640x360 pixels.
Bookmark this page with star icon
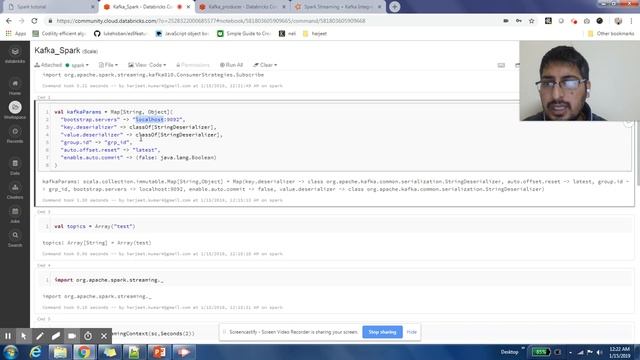[531, 21]
